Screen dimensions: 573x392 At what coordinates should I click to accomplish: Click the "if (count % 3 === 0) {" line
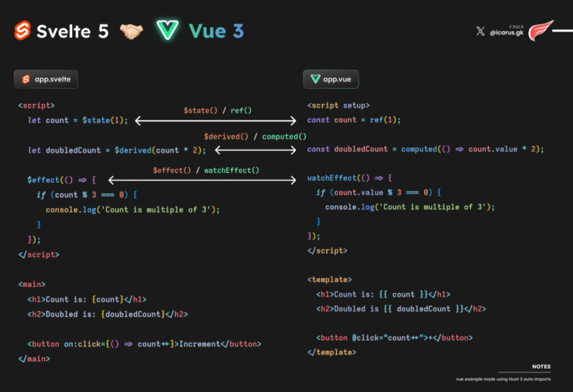(87, 195)
